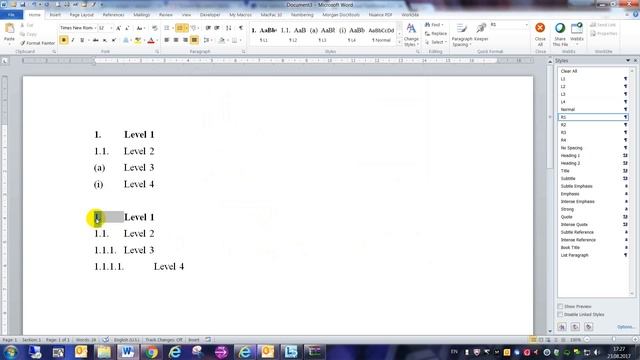Open Windows Start menu orb

click(11, 352)
